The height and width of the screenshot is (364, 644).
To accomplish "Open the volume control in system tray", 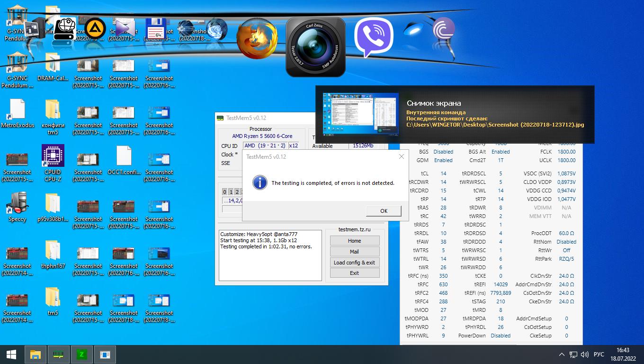I will (585, 355).
